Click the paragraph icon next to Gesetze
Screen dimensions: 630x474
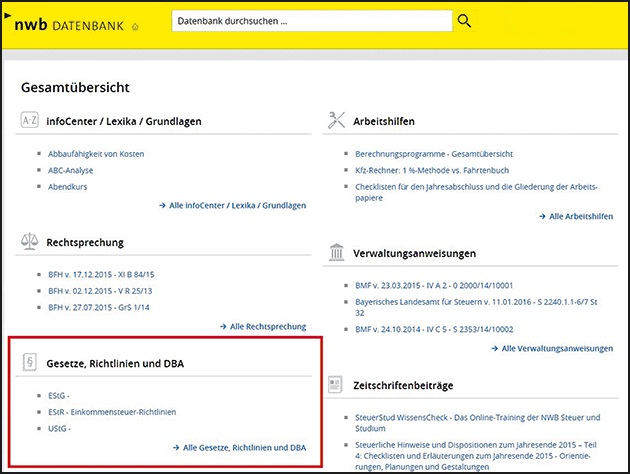[x=29, y=362]
